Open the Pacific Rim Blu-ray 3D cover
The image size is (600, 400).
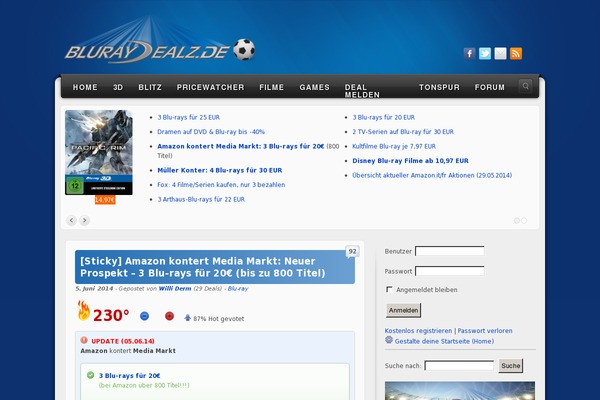(x=99, y=152)
